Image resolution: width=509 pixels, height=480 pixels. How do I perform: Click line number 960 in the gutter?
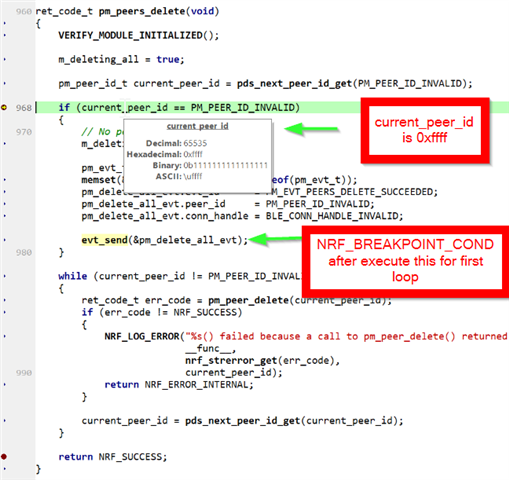tap(24, 12)
